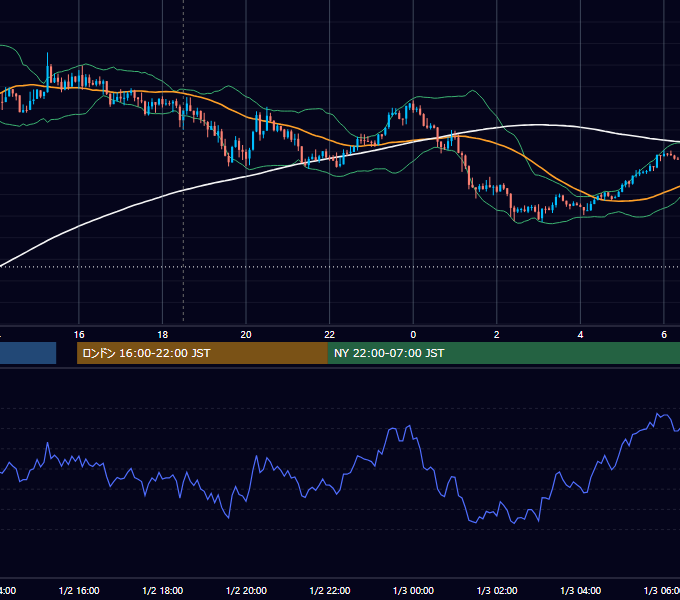Click the "4" hour label on the upper time axis

point(580,335)
